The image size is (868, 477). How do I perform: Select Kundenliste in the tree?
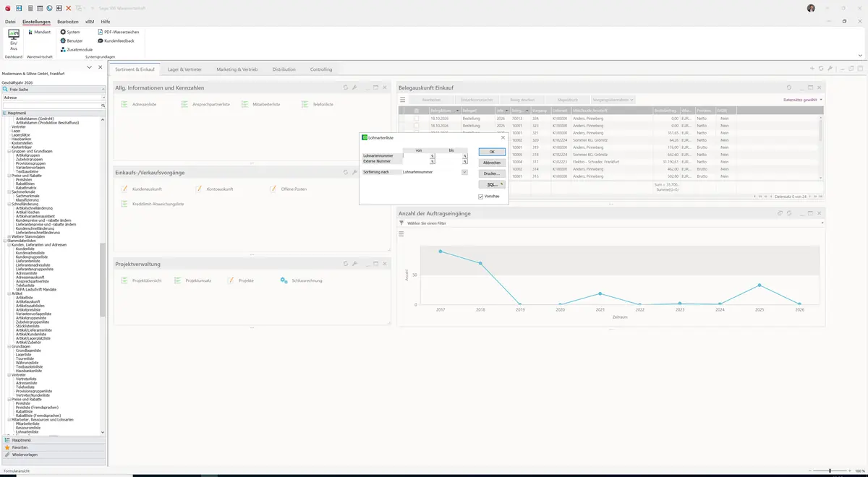(x=25, y=249)
